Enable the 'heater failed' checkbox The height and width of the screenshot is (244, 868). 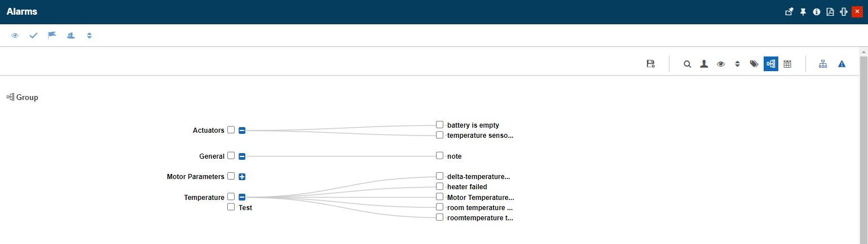coord(439,186)
